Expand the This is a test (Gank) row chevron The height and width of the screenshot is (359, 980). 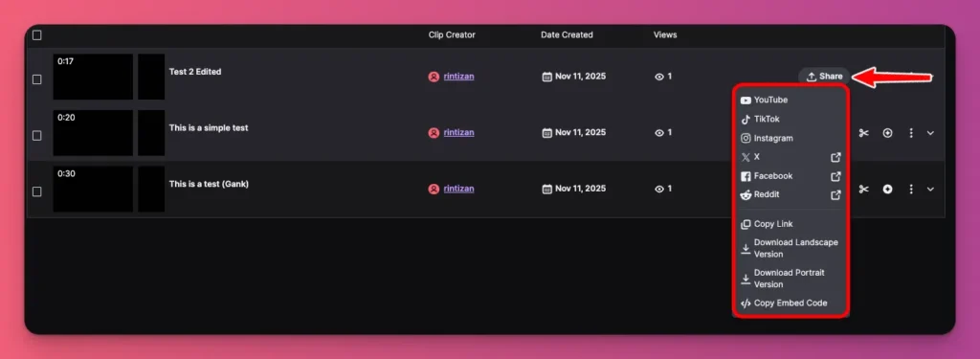[930, 189]
